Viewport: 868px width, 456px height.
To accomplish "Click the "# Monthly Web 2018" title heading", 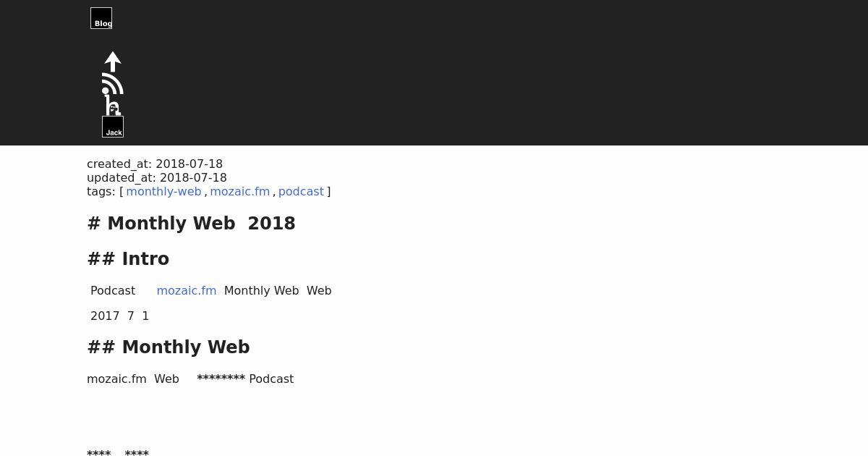I will click(x=191, y=223).
